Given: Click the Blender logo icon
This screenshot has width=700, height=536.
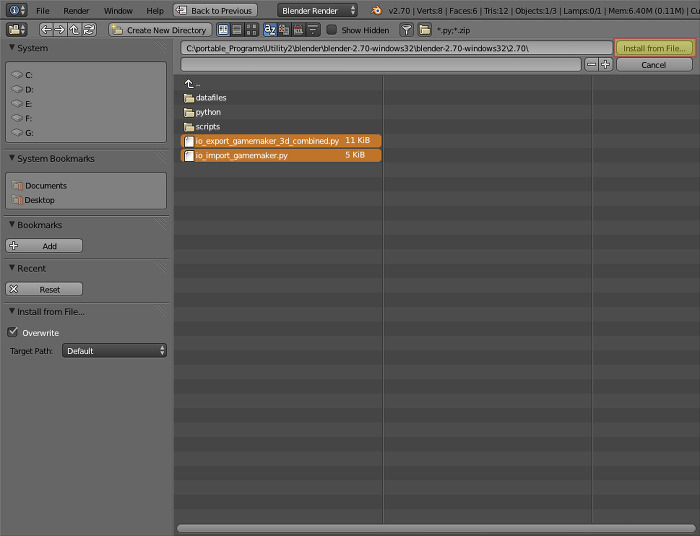Looking at the screenshot, I should coord(376,10).
